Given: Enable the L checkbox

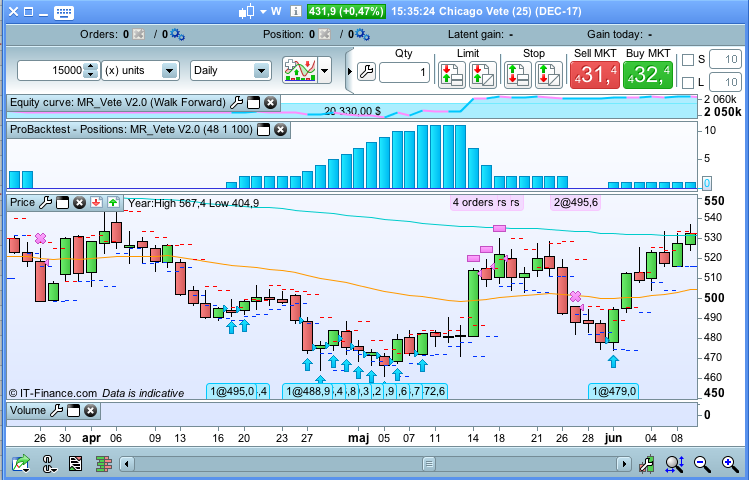Looking at the screenshot, I should pyautogui.click(x=688, y=83).
